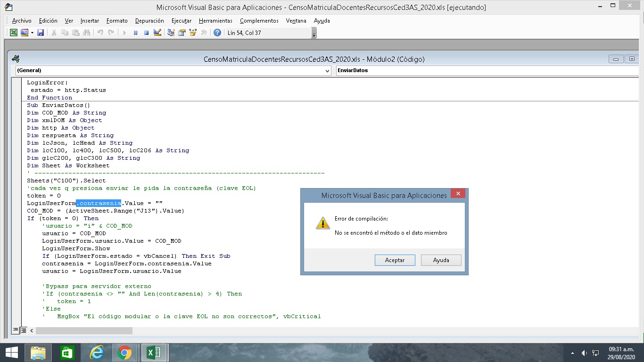
Task: Click the warning triangle icon in dialog
Action: pyautogui.click(x=322, y=223)
